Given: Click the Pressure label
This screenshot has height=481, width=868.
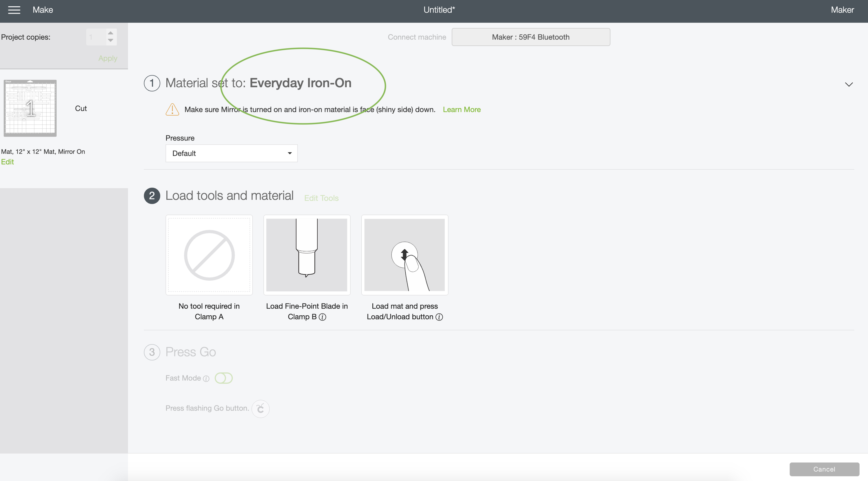Looking at the screenshot, I should (x=180, y=138).
